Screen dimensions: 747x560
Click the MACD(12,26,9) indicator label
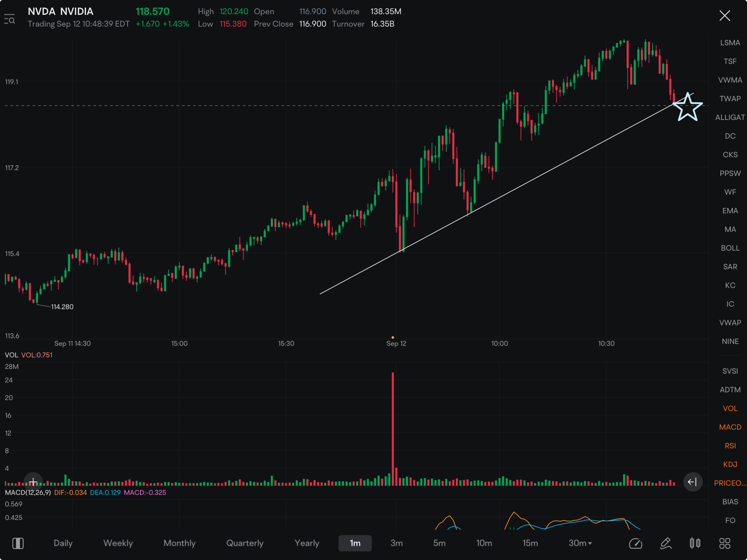(x=28, y=492)
